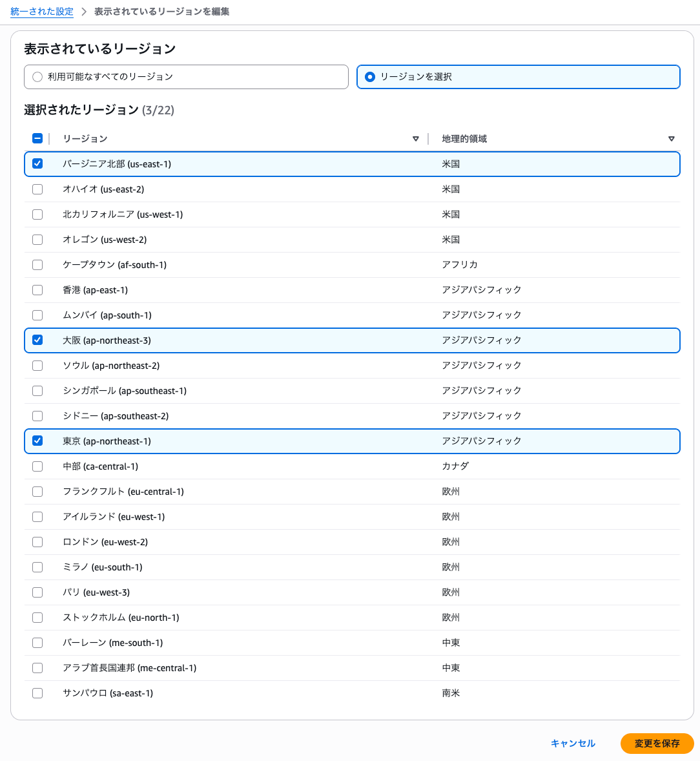Select the サンパウロ (sa-east-1) checkbox
The height and width of the screenshot is (761, 700).
pyautogui.click(x=37, y=693)
